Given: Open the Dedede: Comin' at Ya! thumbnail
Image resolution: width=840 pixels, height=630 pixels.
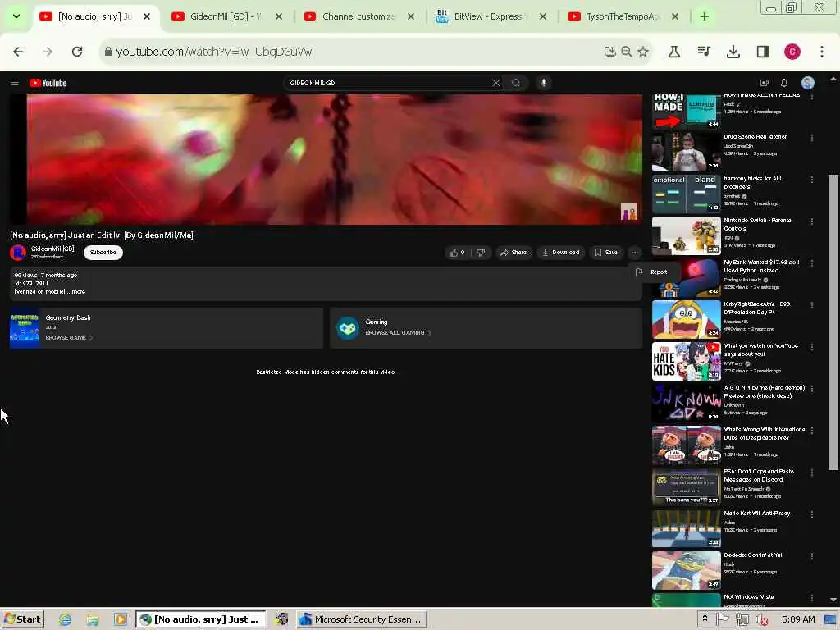Looking at the screenshot, I should tap(687, 571).
